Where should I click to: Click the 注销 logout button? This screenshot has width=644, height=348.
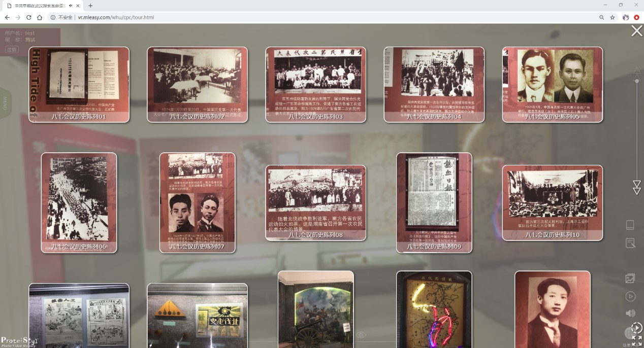point(12,50)
